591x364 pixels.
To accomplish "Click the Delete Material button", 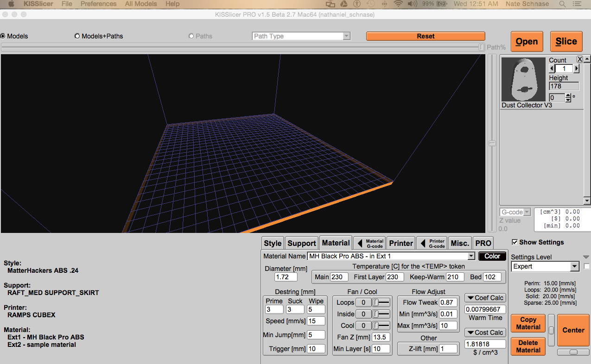I will point(528,346).
